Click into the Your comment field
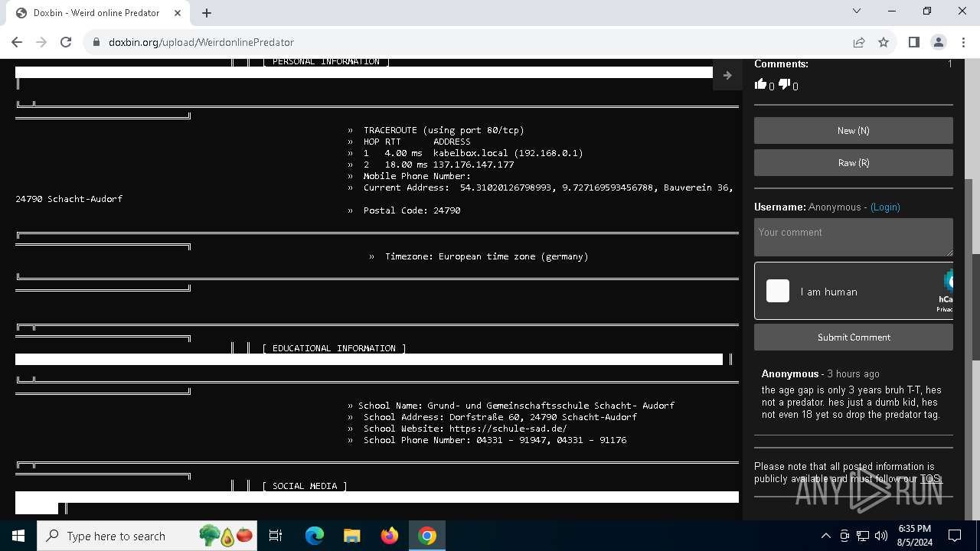The image size is (980, 551). [854, 237]
